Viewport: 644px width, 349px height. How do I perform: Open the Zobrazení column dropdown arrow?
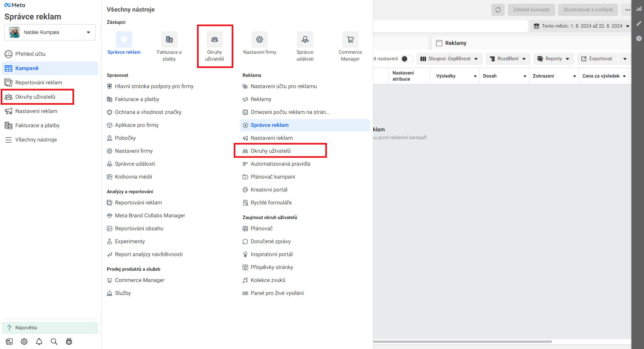pyautogui.click(x=575, y=76)
